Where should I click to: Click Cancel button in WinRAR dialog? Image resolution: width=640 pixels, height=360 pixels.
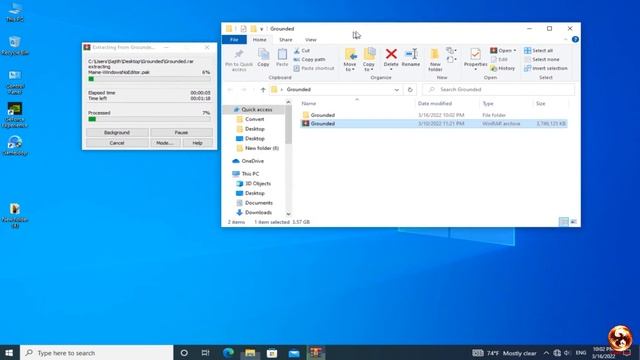117,143
